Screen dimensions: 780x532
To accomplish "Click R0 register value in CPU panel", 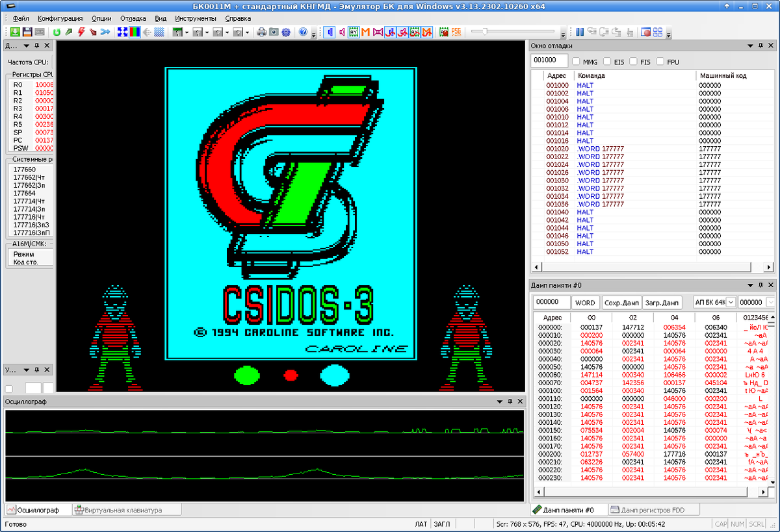I will pyautogui.click(x=44, y=85).
